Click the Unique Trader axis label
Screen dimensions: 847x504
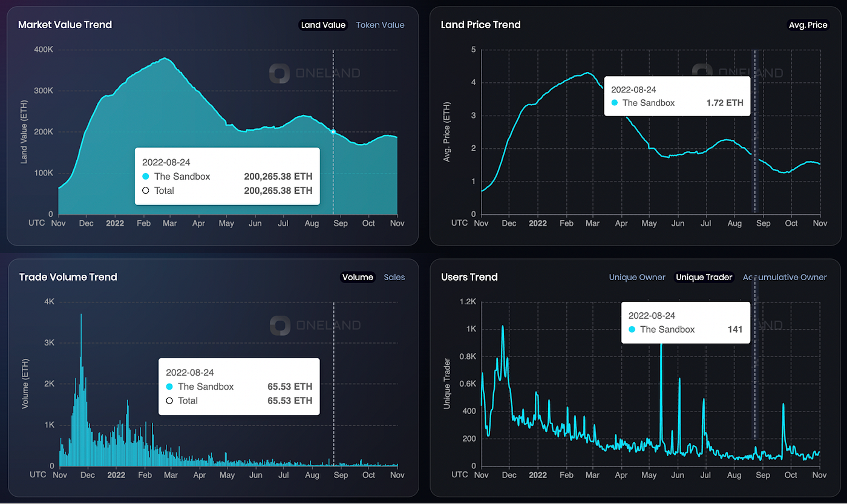(447, 384)
